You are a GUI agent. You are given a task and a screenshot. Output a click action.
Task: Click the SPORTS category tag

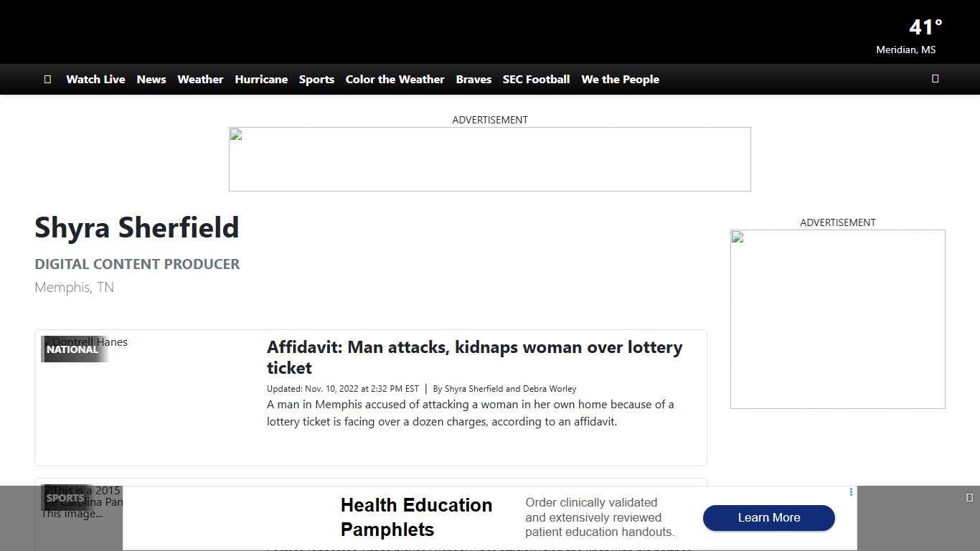(65, 498)
